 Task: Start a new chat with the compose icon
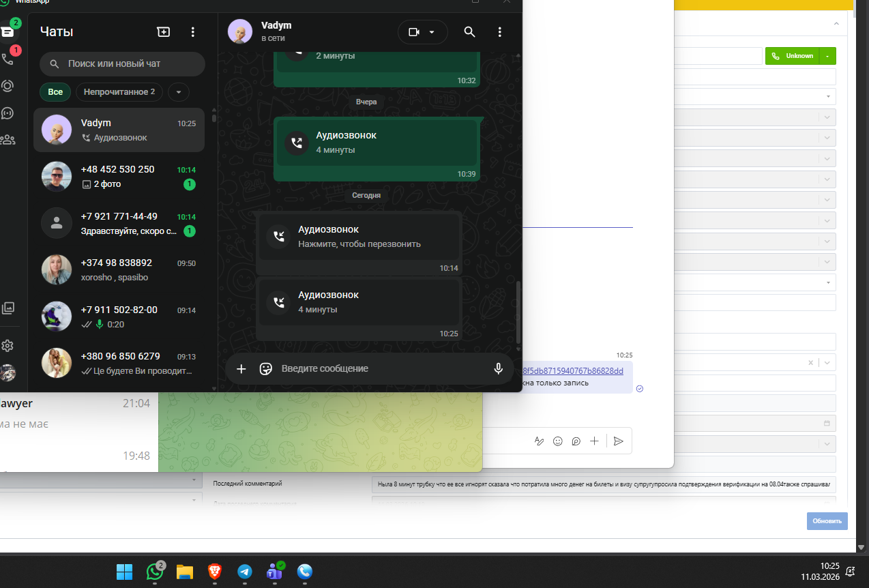pyautogui.click(x=163, y=32)
